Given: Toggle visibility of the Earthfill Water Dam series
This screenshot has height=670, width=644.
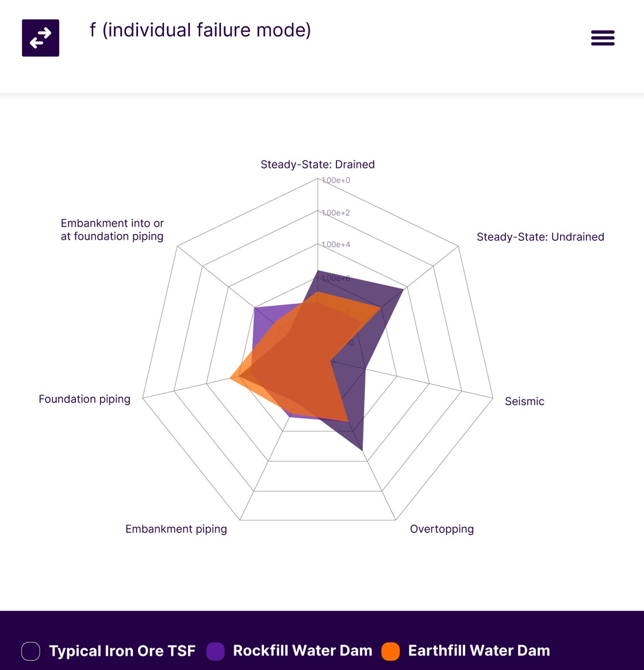Looking at the screenshot, I should coord(479,650).
